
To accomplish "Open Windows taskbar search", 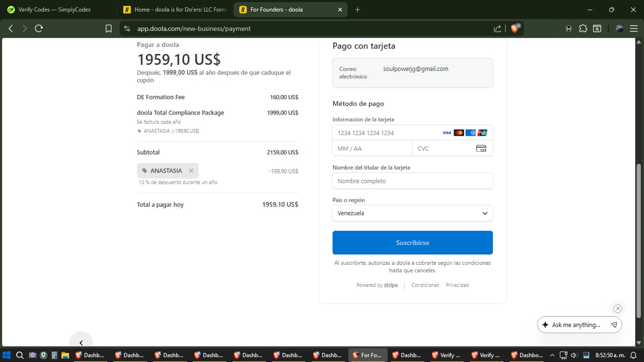I will [20, 355].
